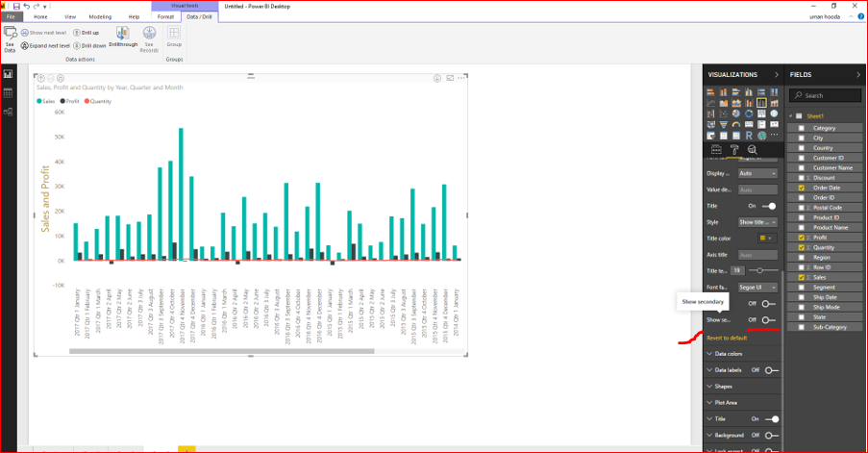Click the Sales legend item
The image size is (868, 453).
tap(46, 101)
